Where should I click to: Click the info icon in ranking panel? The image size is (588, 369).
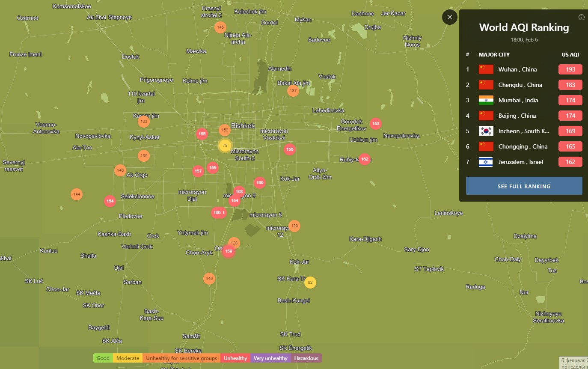click(x=581, y=18)
